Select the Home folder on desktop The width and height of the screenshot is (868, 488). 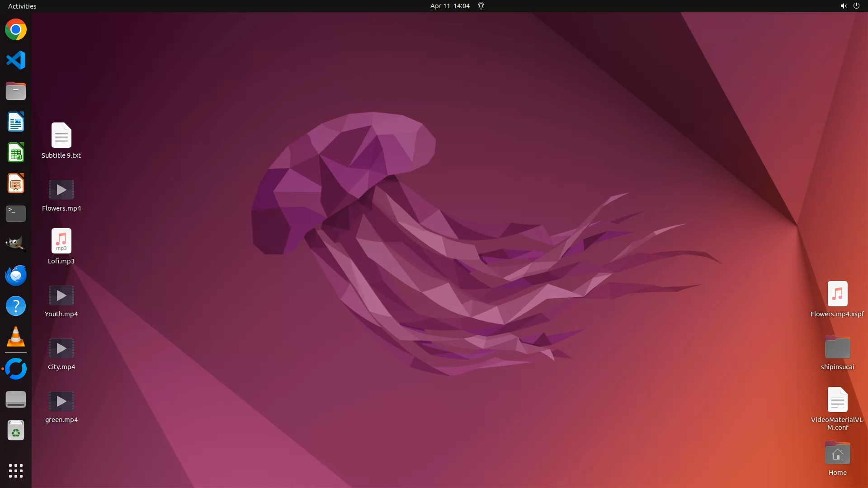tap(837, 454)
